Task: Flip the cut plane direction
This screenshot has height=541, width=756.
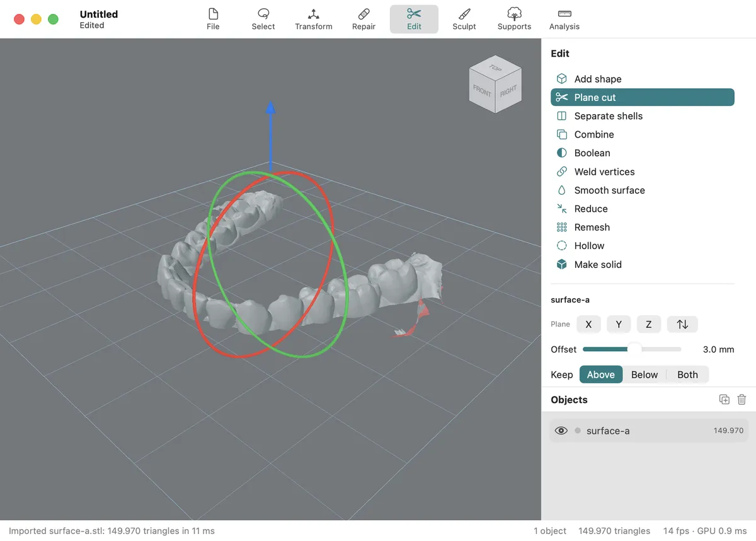Action: 682,324
